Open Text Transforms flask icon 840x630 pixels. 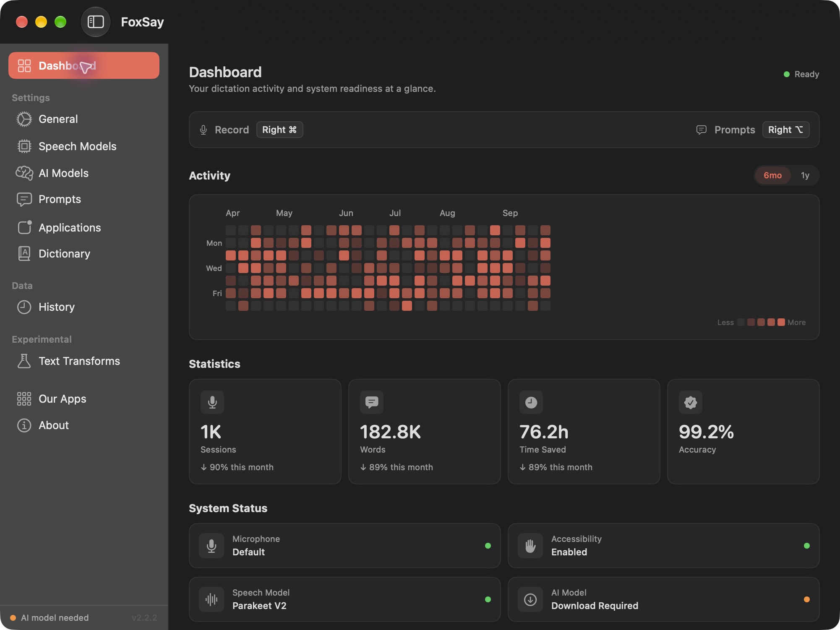[24, 361]
